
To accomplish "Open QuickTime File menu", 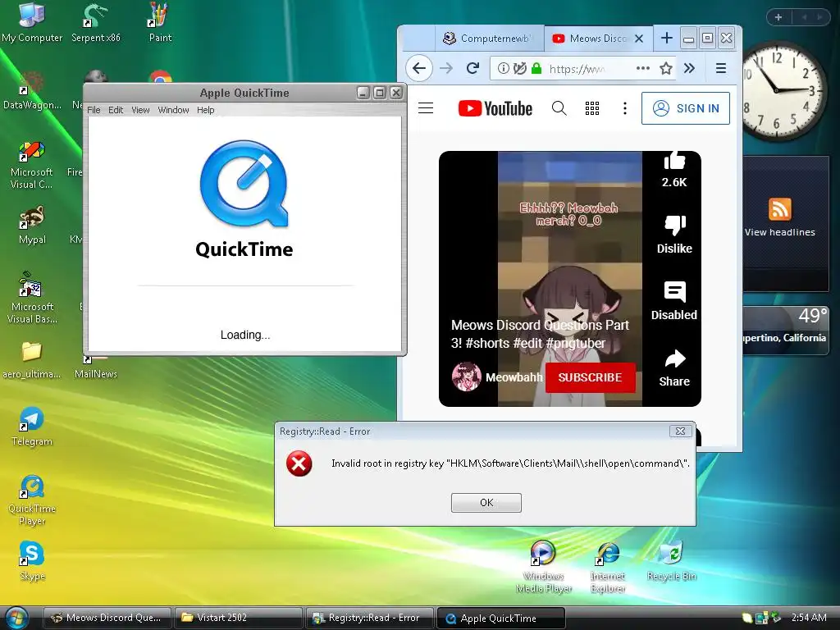I will (x=94, y=110).
